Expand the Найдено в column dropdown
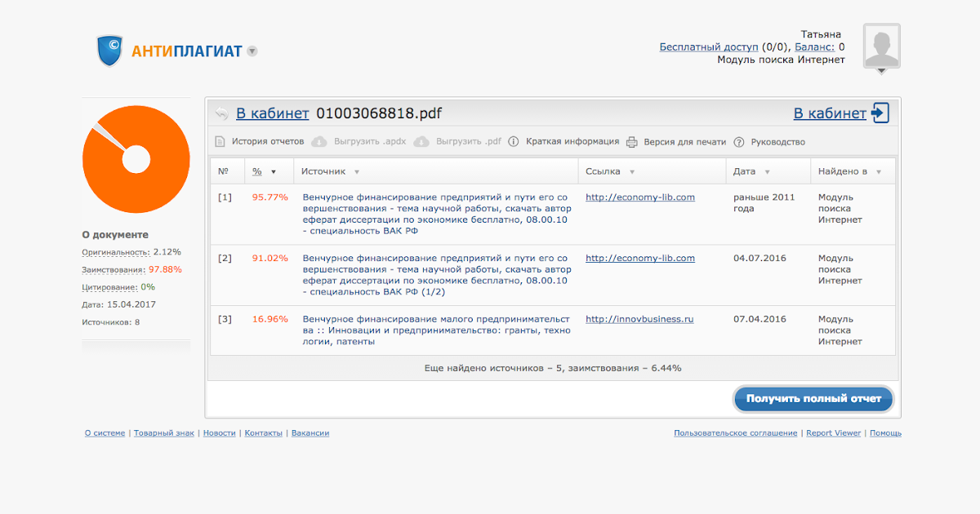Image resolution: width=980 pixels, height=514 pixels. click(x=879, y=172)
